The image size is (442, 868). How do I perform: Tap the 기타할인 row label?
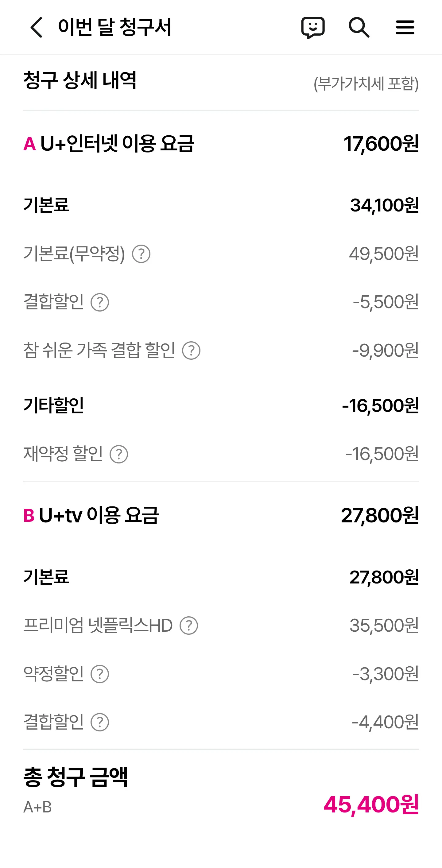pos(54,405)
